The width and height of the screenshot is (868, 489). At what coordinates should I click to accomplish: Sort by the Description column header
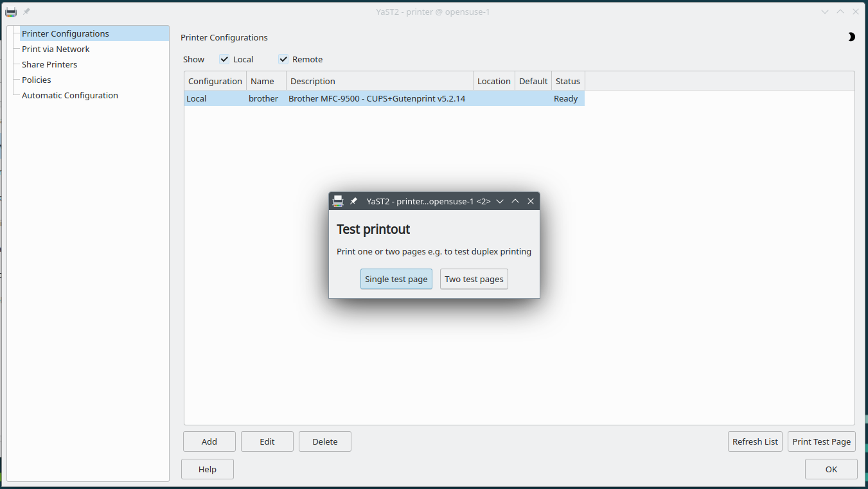[x=379, y=81]
